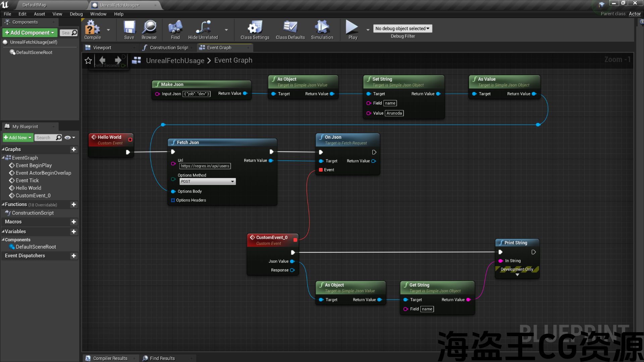Image resolution: width=644 pixels, height=362 pixels.
Task: Click the Compile toolbar icon
Action: point(92,27)
